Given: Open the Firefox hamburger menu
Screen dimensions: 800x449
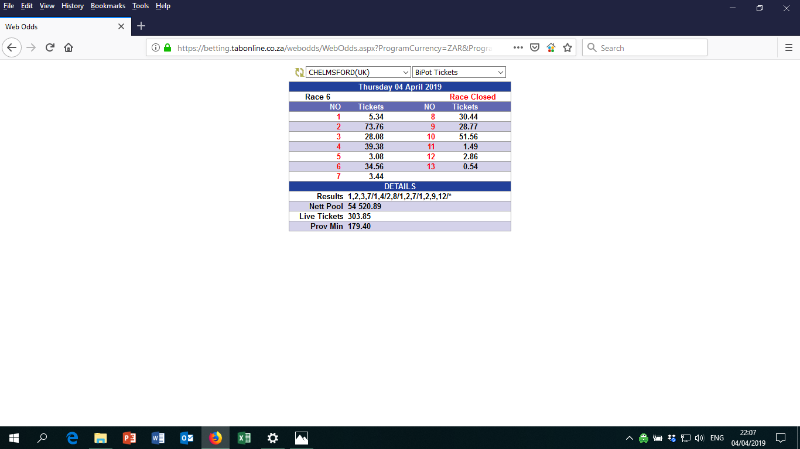Looking at the screenshot, I should click(x=788, y=47).
